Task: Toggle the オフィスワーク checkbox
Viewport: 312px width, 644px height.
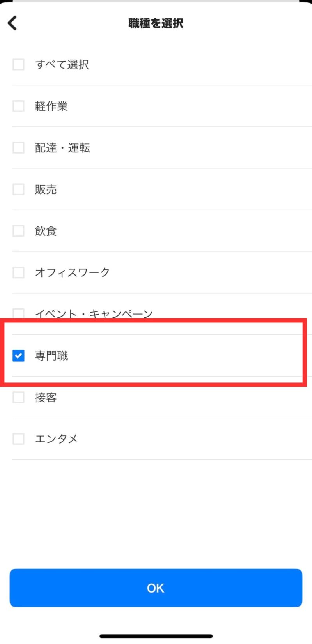Action: click(x=18, y=272)
